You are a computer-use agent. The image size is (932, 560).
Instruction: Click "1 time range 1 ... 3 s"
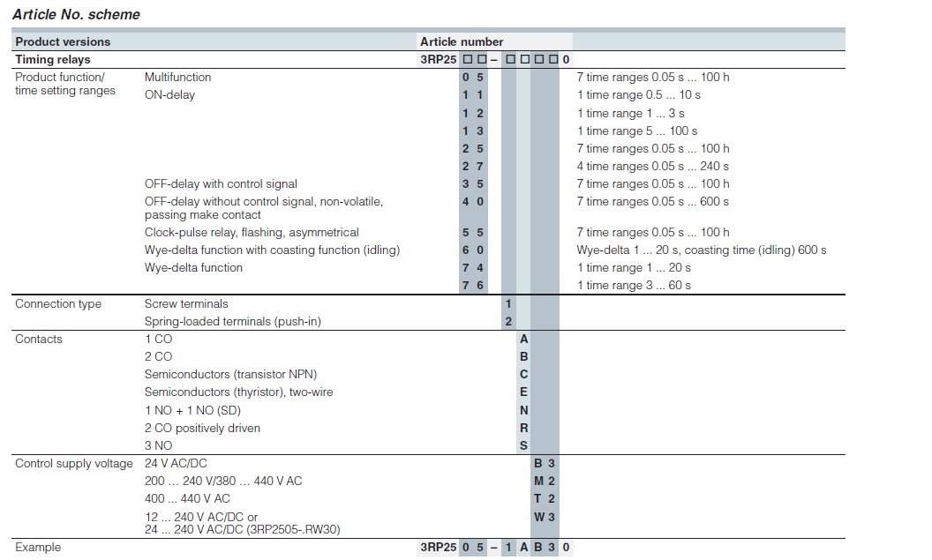pyautogui.click(x=630, y=113)
